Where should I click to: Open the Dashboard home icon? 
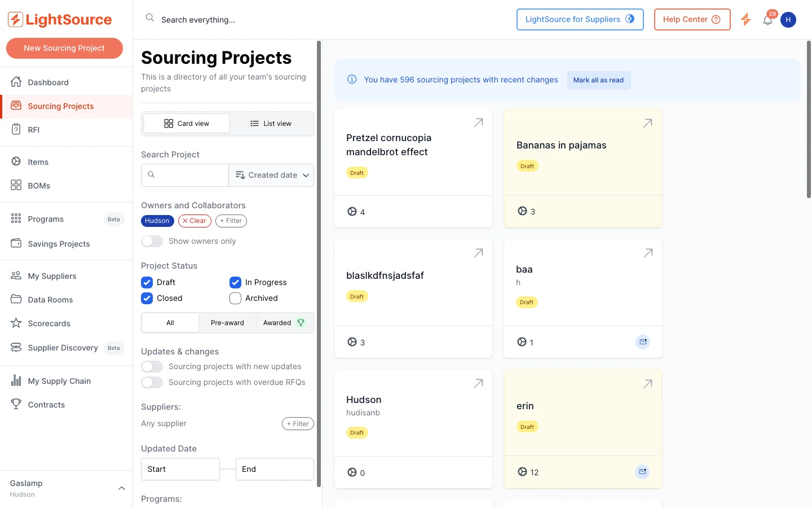[16, 82]
